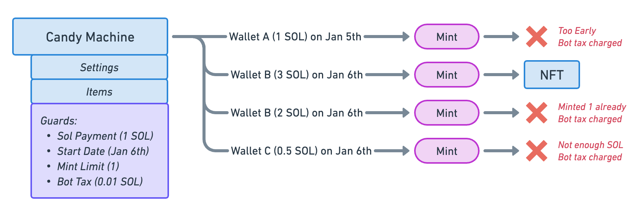Select the Bot Tax (0.01 SOL) guard entry

[x=100, y=182]
